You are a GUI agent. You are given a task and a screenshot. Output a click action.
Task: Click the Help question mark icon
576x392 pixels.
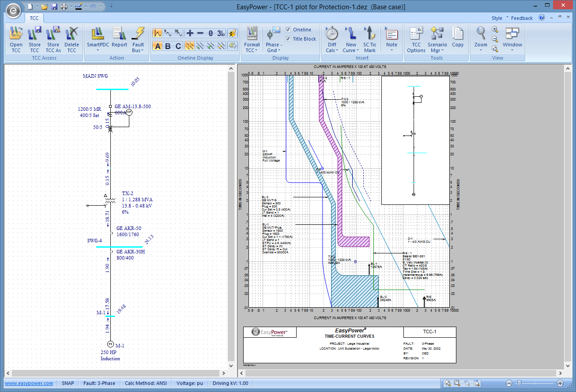(x=541, y=18)
